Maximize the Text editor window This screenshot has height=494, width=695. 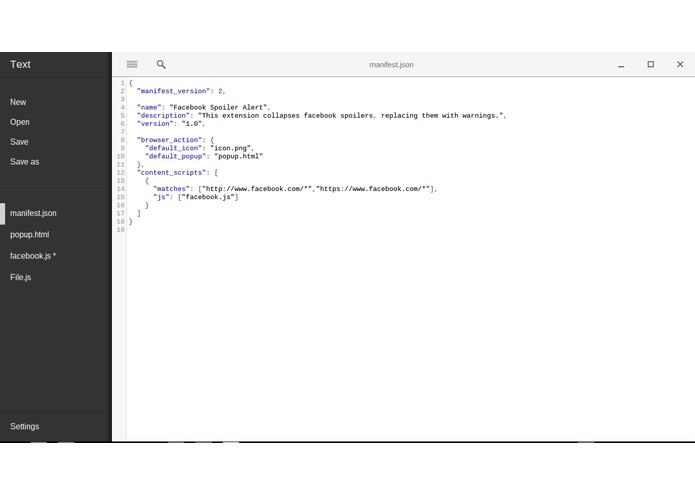pyautogui.click(x=650, y=64)
